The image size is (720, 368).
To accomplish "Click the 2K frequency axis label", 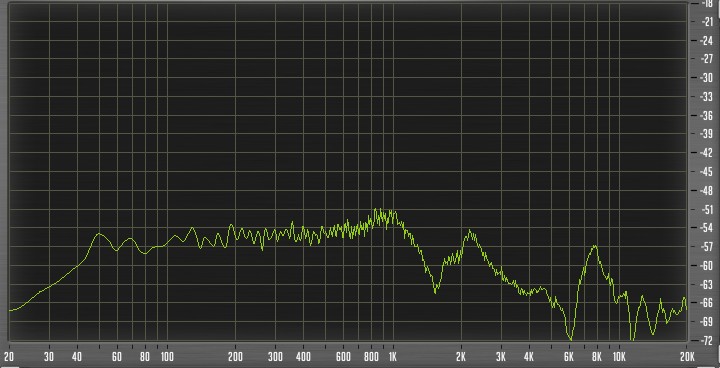I will (x=461, y=357).
